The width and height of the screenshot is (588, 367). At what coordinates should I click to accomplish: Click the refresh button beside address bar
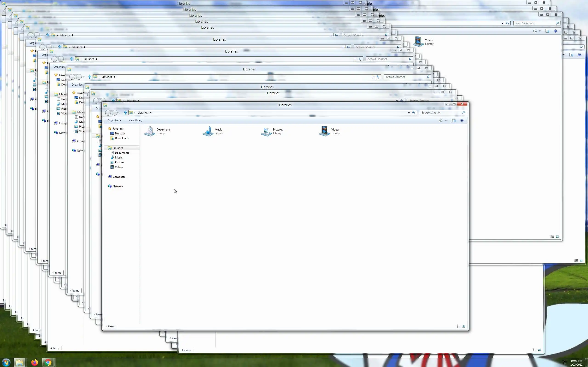click(x=414, y=113)
